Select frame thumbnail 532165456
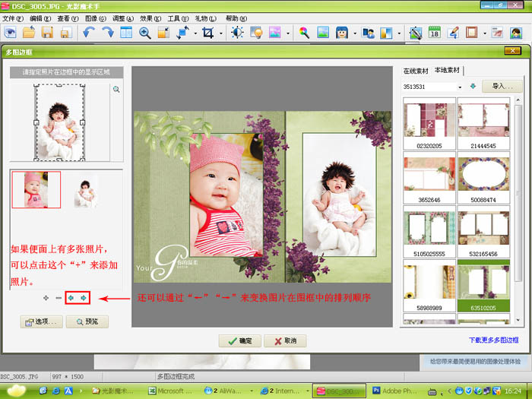Viewport: 532px width, 399px height. [x=483, y=232]
